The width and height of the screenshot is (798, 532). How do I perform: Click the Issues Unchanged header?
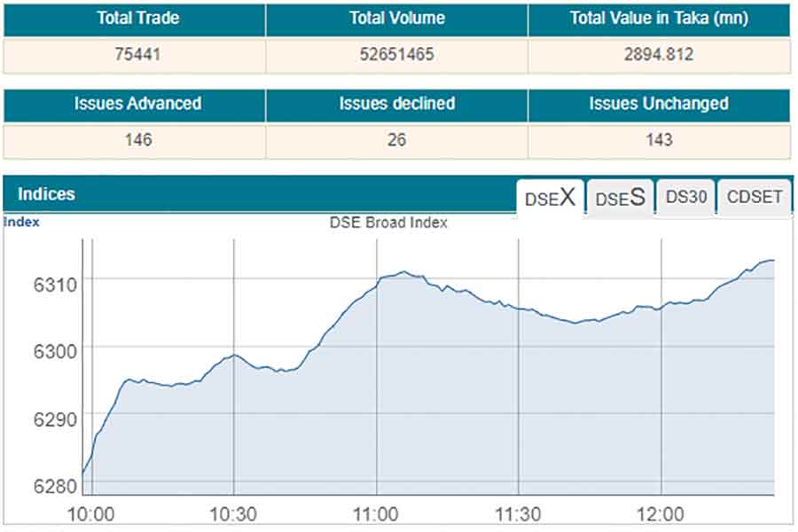(661, 104)
